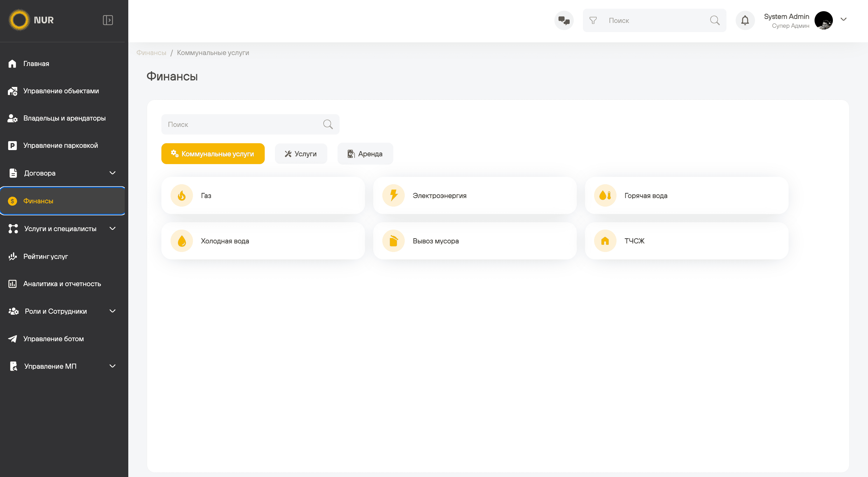Open the Газ utility card
Viewport: 868px width, 477px height.
[x=263, y=195]
